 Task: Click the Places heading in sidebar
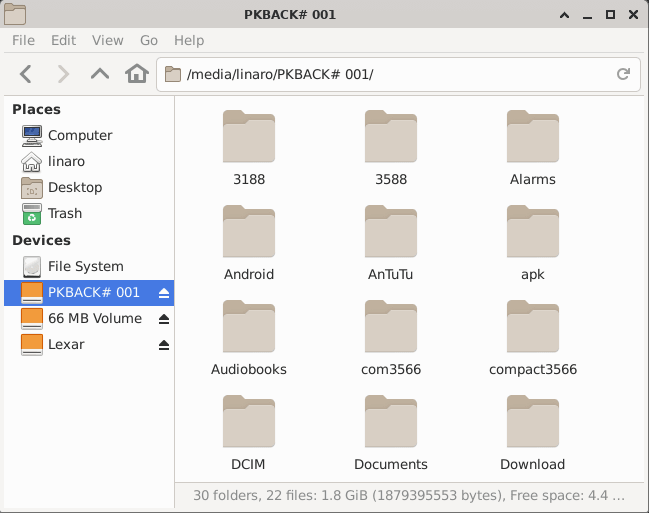(x=36, y=109)
